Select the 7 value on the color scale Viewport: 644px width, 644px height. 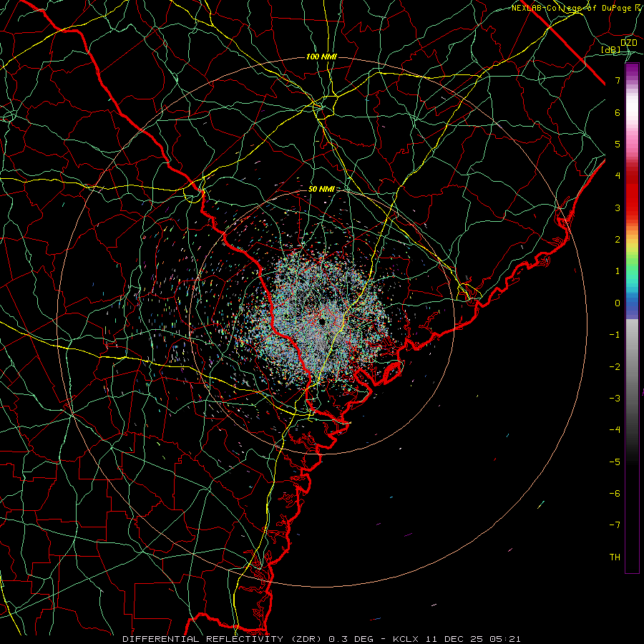[x=618, y=80]
